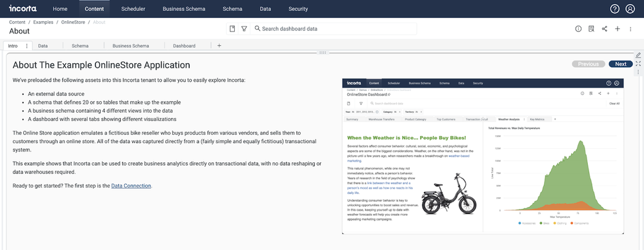Click Examples in the breadcrumb
The image size is (644, 250).
[x=43, y=22]
